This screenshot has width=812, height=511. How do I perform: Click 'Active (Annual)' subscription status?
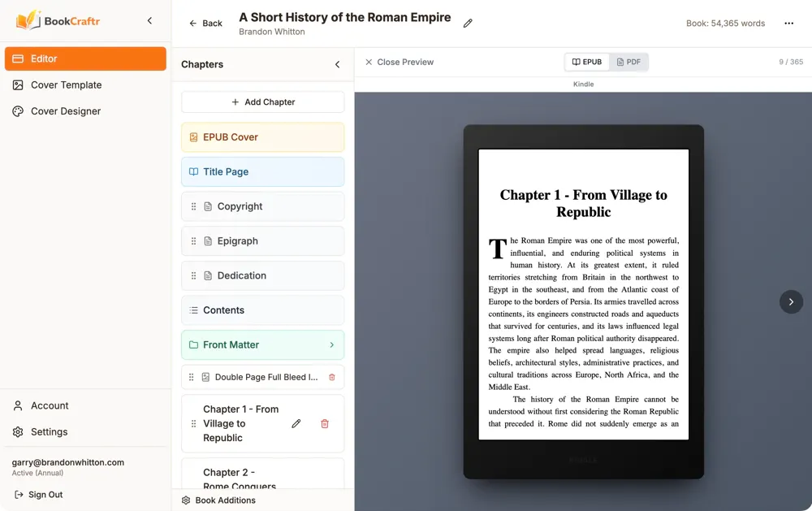[37, 473]
